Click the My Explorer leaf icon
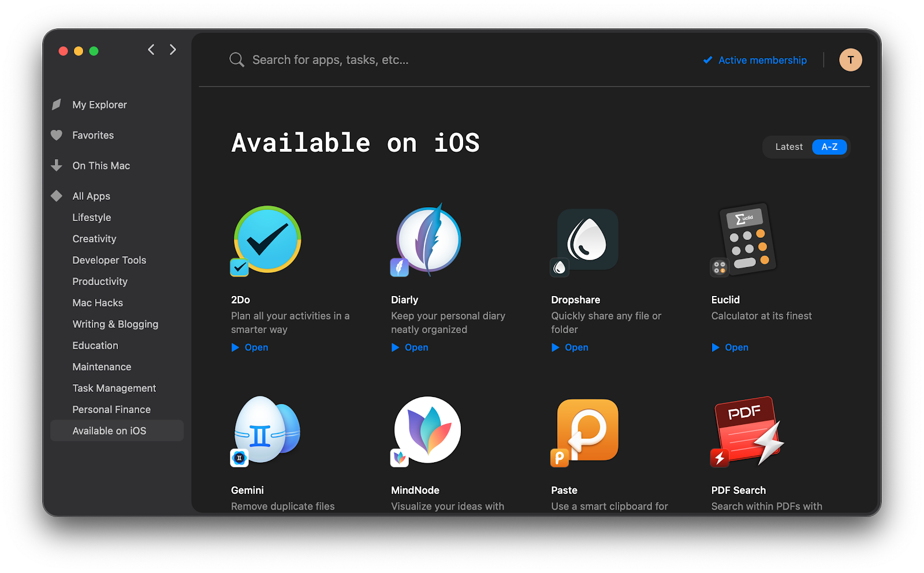 click(x=57, y=104)
